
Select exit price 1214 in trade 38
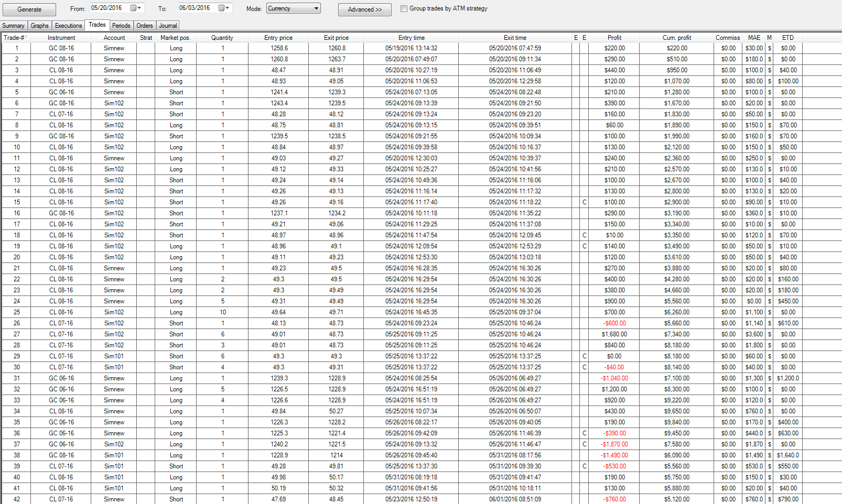click(337, 455)
